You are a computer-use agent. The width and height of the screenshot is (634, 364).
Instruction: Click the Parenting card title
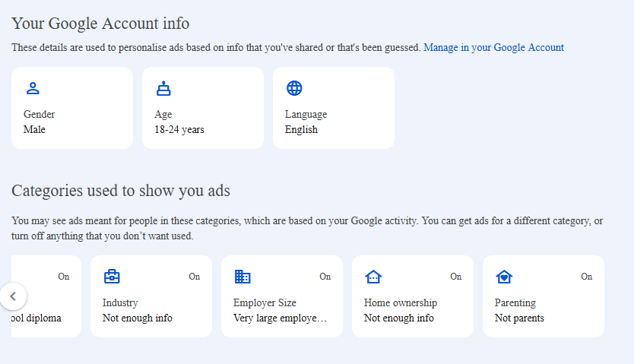click(515, 303)
